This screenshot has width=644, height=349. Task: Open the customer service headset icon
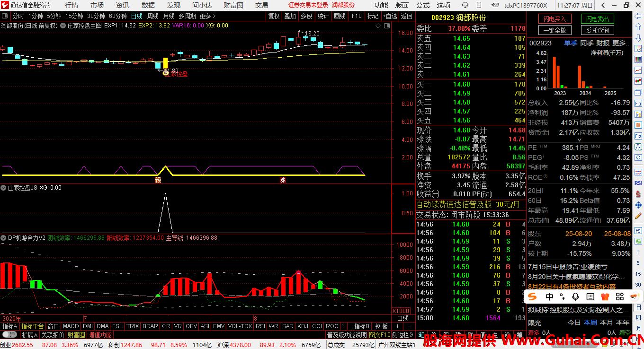pyautogui.click(x=465, y=5)
